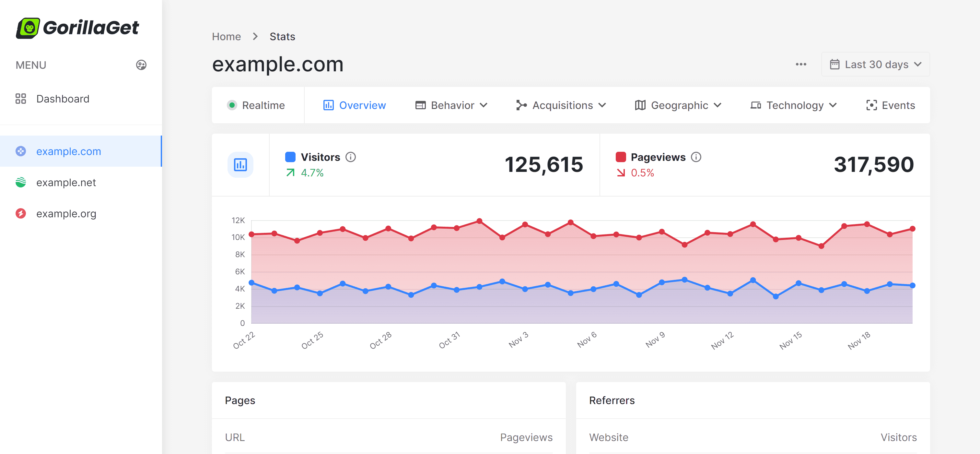Click the breadcrumb chevron separator
Screen dimensions: 980x454
point(255,37)
